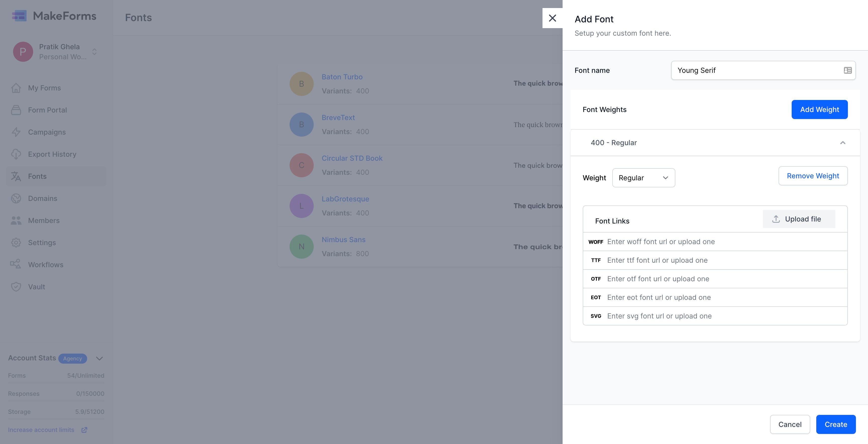Image resolution: width=868 pixels, height=444 pixels.
Task: Click the Add Weight button
Action: 820,109
